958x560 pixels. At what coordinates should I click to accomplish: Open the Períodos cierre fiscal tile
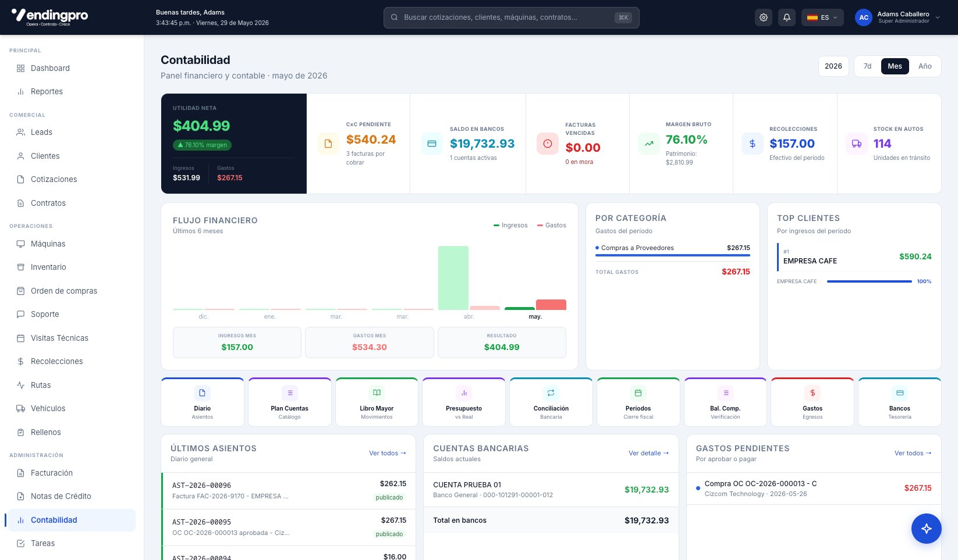coord(638,402)
